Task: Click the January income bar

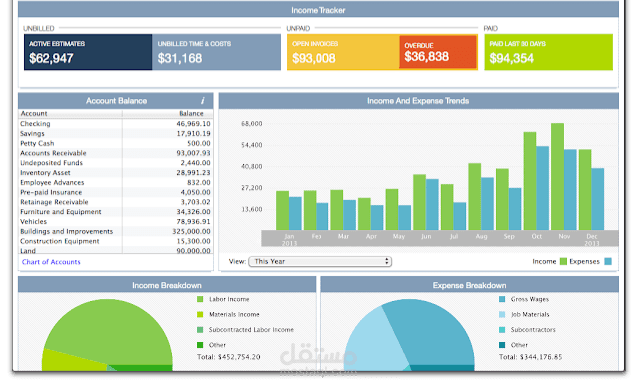Action: [x=282, y=211]
